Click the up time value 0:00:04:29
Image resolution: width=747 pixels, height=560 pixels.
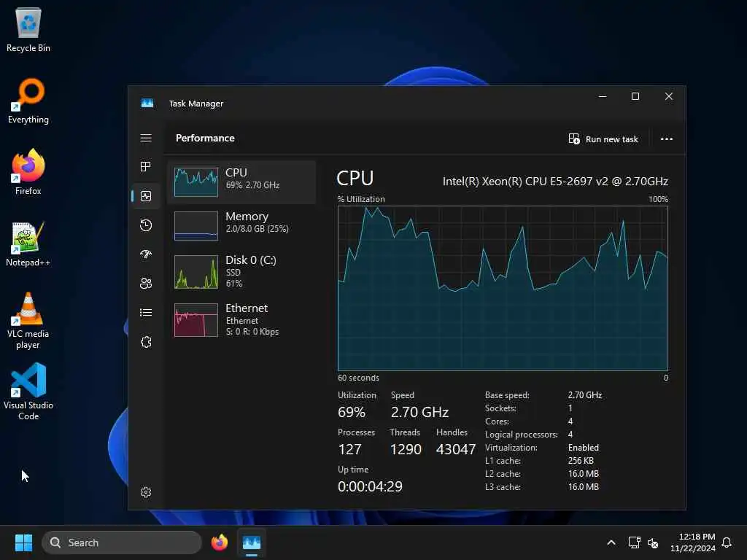pyautogui.click(x=370, y=486)
